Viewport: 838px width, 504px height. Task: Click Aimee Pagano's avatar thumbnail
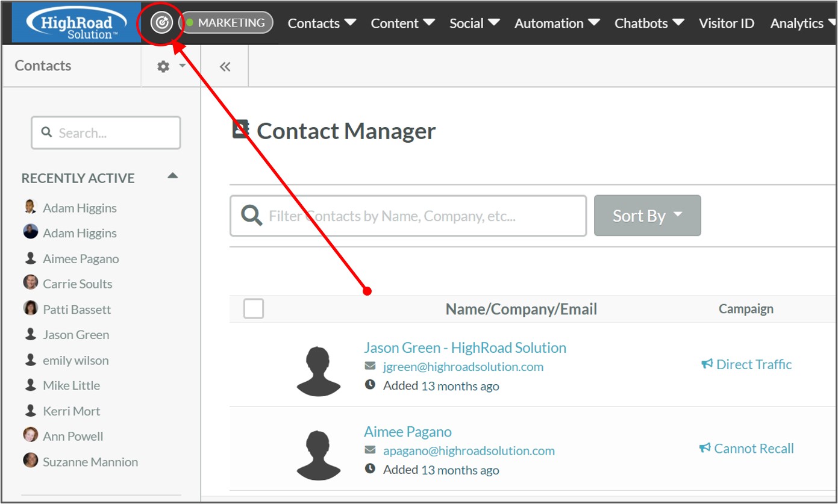tap(319, 452)
